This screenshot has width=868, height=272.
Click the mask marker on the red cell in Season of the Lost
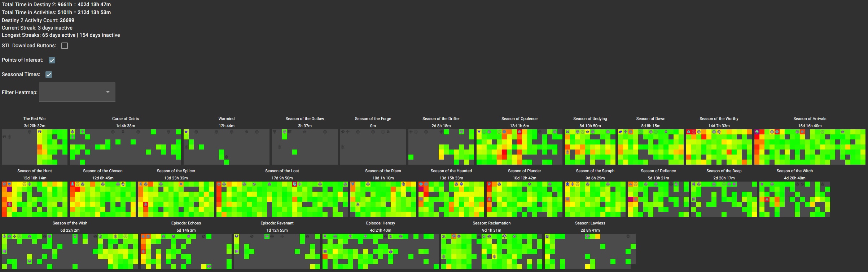(295, 184)
